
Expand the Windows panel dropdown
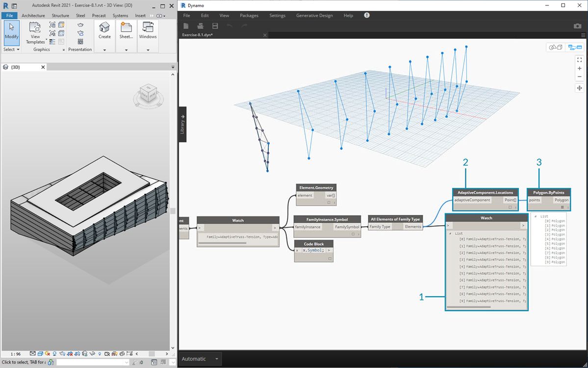coord(148,50)
